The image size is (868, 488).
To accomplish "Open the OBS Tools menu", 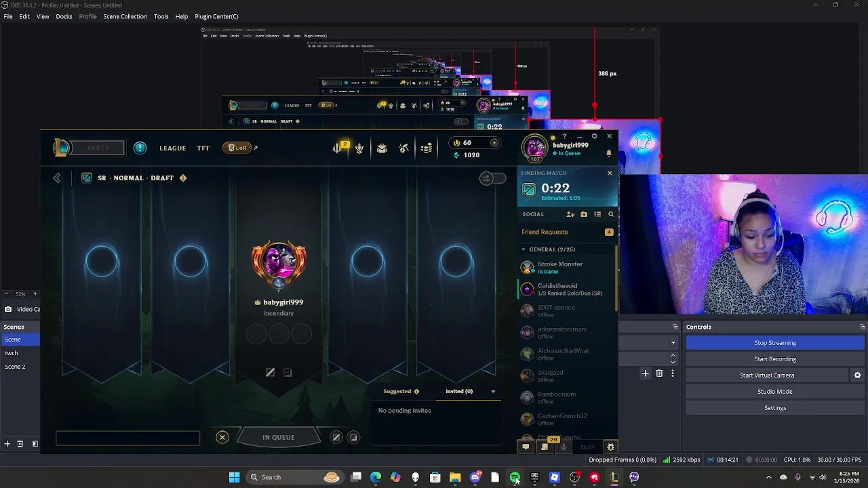I will (161, 16).
